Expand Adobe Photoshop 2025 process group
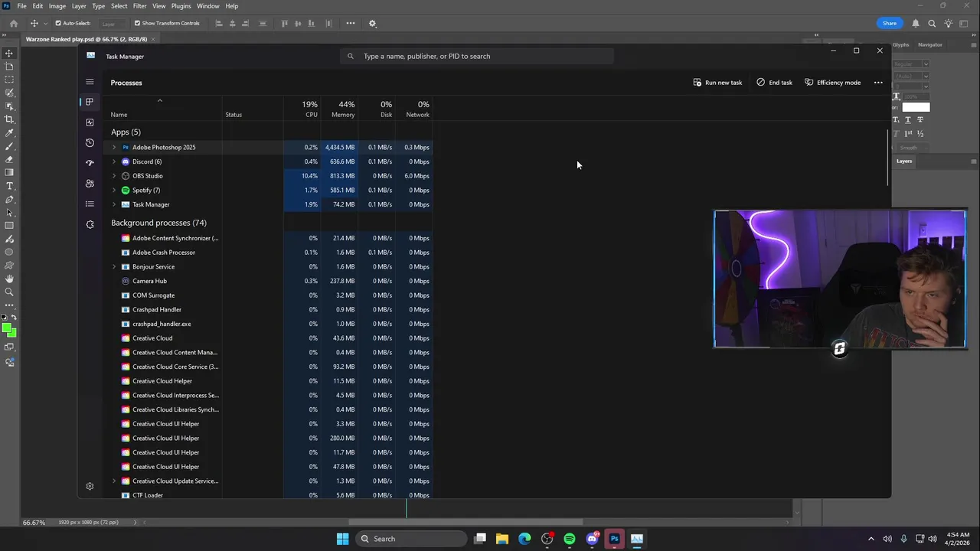Image resolution: width=980 pixels, height=551 pixels. [x=114, y=147]
